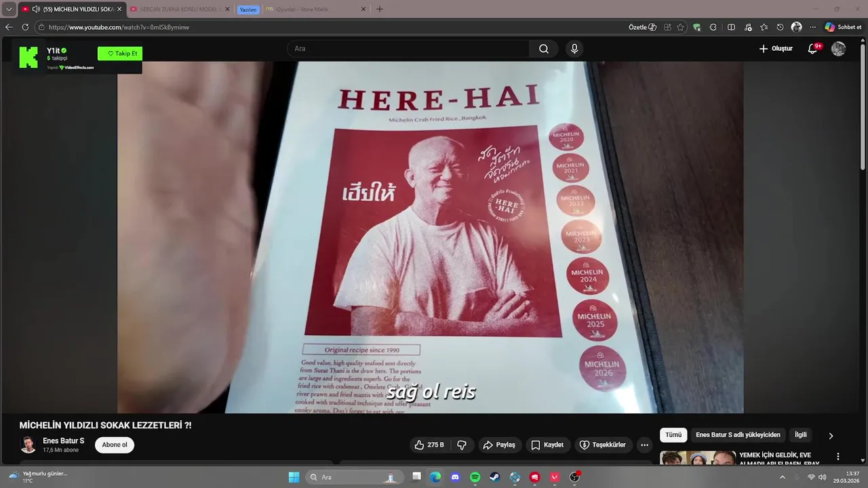Viewport: 868px width, 488px height.
Task: Open YouTube notifications bell
Action: (813, 49)
